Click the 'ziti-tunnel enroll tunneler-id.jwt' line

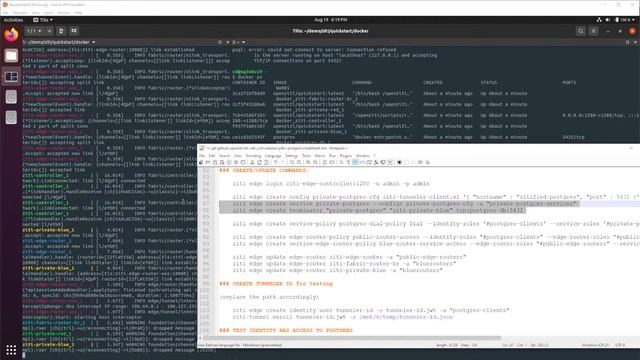(x=343, y=317)
